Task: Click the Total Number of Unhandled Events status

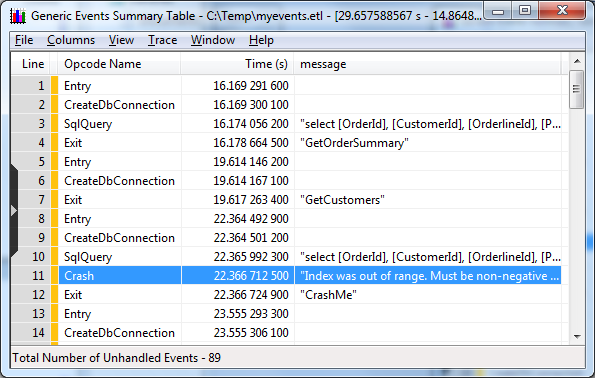Action: coord(116,358)
